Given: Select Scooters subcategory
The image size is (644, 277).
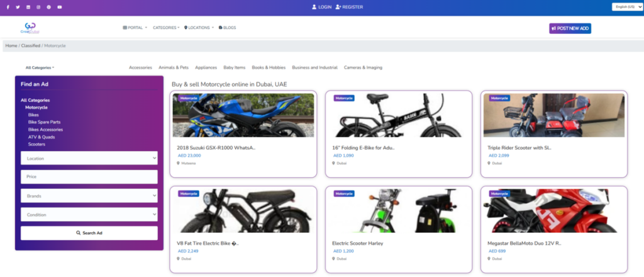Looking at the screenshot, I should click(37, 144).
